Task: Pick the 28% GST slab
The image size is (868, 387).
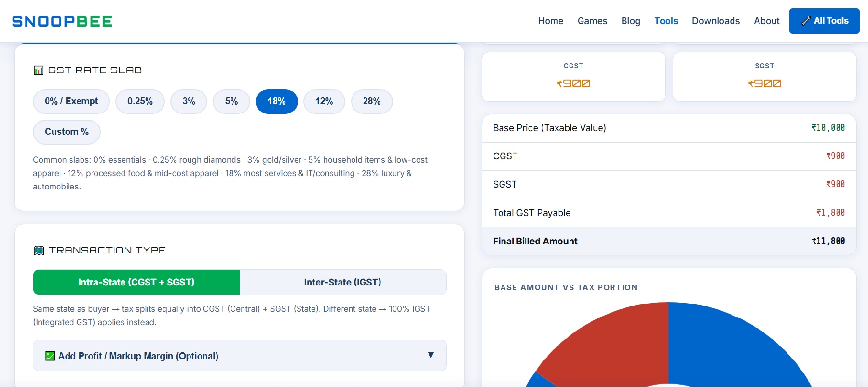Action: (372, 101)
